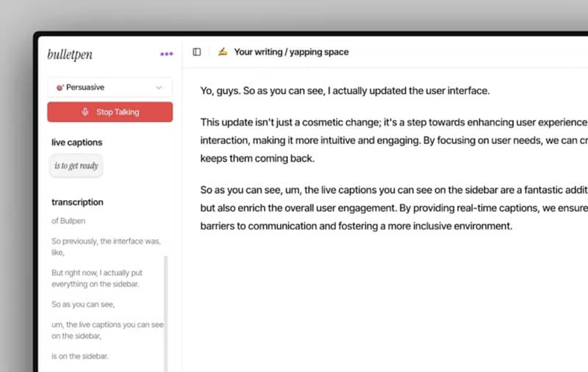Viewport: 588px width, 372px height.
Task: Open the purple three-dot menu
Action: pyautogui.click(x=167, y=54)
